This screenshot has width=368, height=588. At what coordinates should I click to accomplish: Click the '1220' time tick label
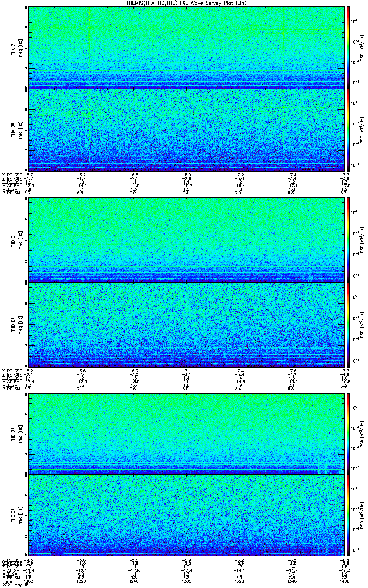point(81,581)
